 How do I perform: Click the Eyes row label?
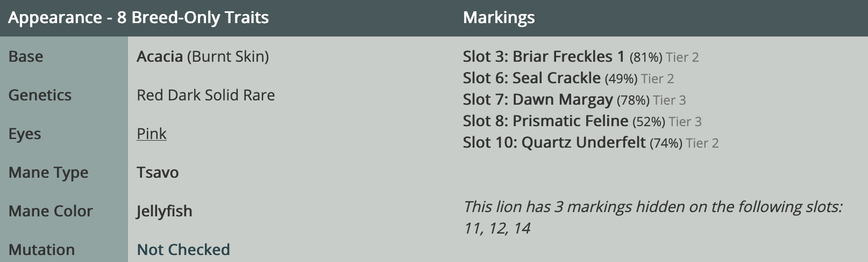[25, 134]
